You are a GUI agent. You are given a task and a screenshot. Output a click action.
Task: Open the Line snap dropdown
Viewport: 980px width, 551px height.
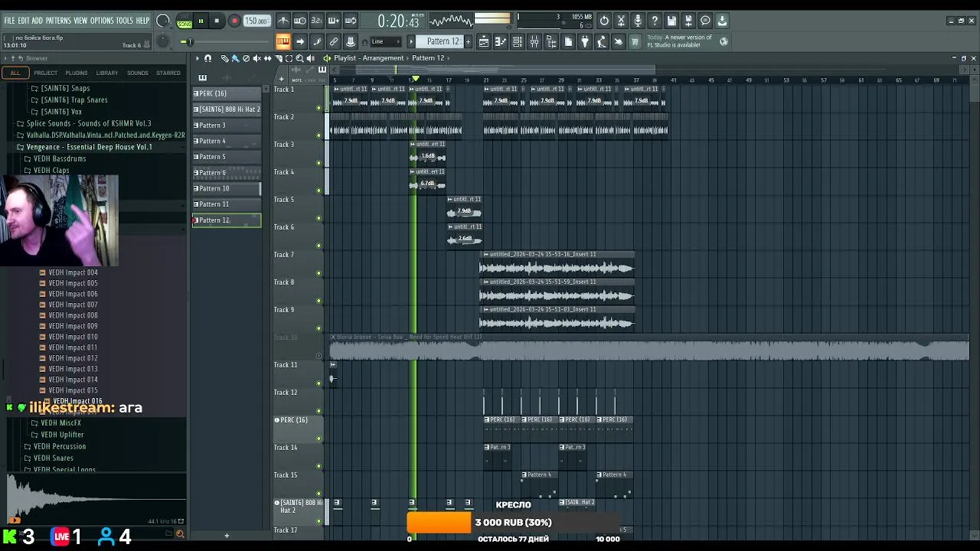386,41
